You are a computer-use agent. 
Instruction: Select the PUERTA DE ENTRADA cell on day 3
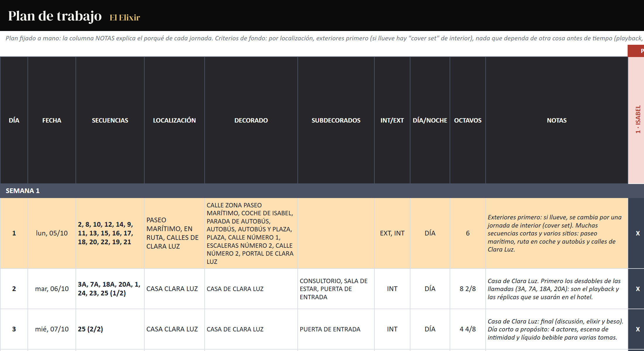click(336, 329)
